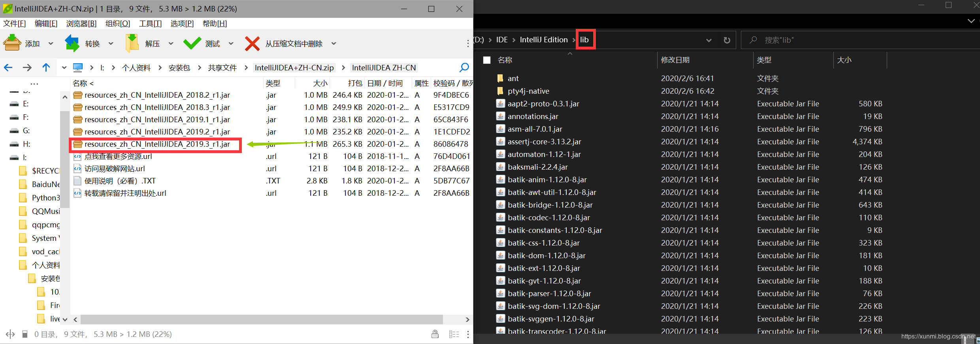Select the BaiduNe folder in tree
Viewport: 980px width, 344px height.
coord(46,184)
